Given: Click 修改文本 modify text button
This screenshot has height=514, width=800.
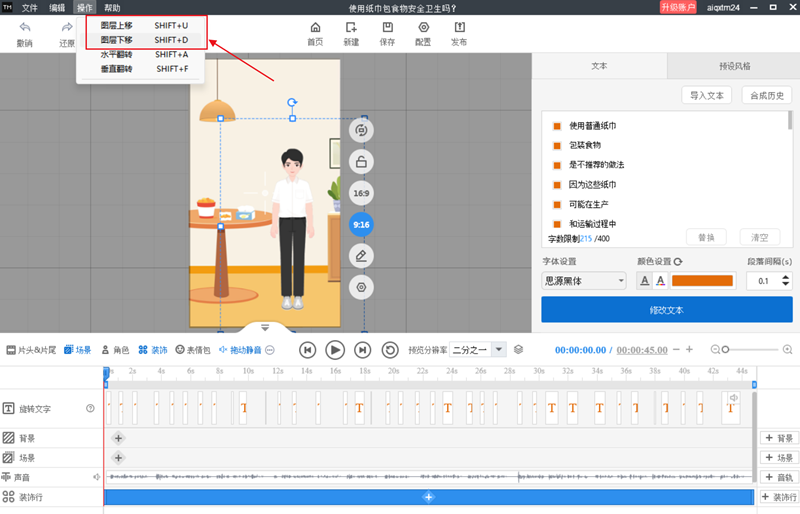Looking at the screenshot, I should [667, 310].
